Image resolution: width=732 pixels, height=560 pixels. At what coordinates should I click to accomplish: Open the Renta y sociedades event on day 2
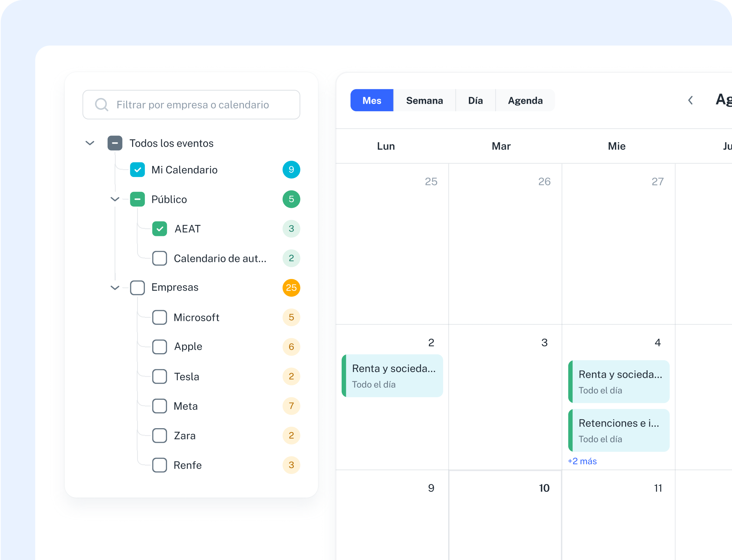point(392,376)
